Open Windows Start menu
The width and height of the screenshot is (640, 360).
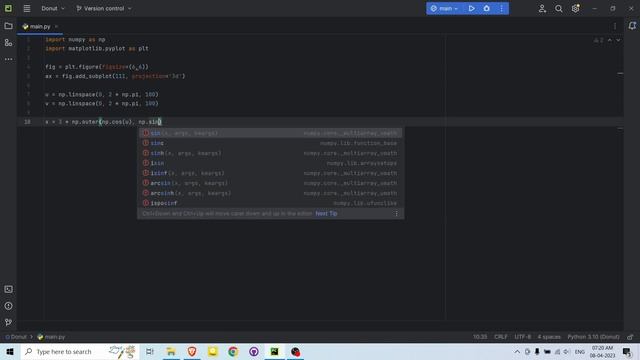tap(10, 351)
